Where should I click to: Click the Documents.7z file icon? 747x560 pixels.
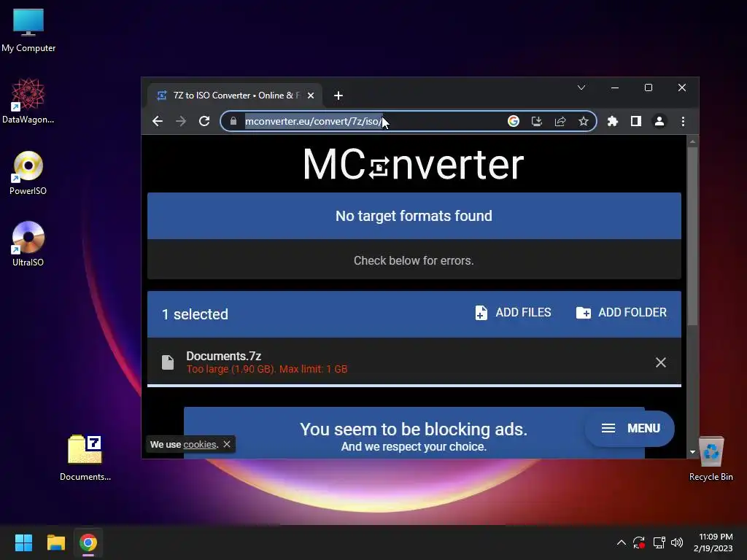pos(168,362)
